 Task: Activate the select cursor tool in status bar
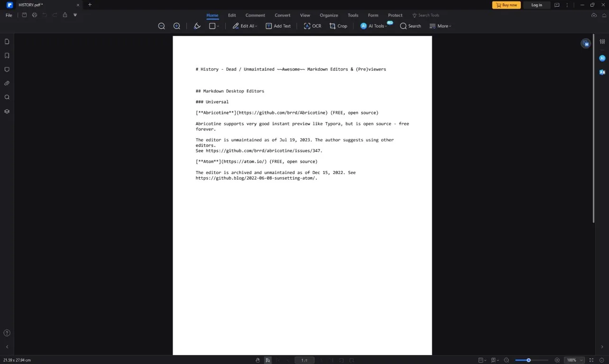pos(268,360)
